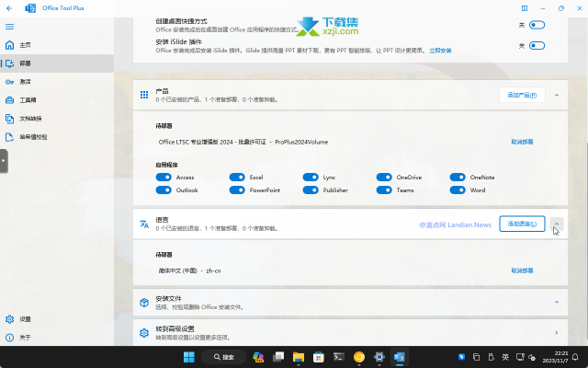The image size is (588, 368).
Task: Open the 哈希值校验 hash check page
Action: coord(57,137)
